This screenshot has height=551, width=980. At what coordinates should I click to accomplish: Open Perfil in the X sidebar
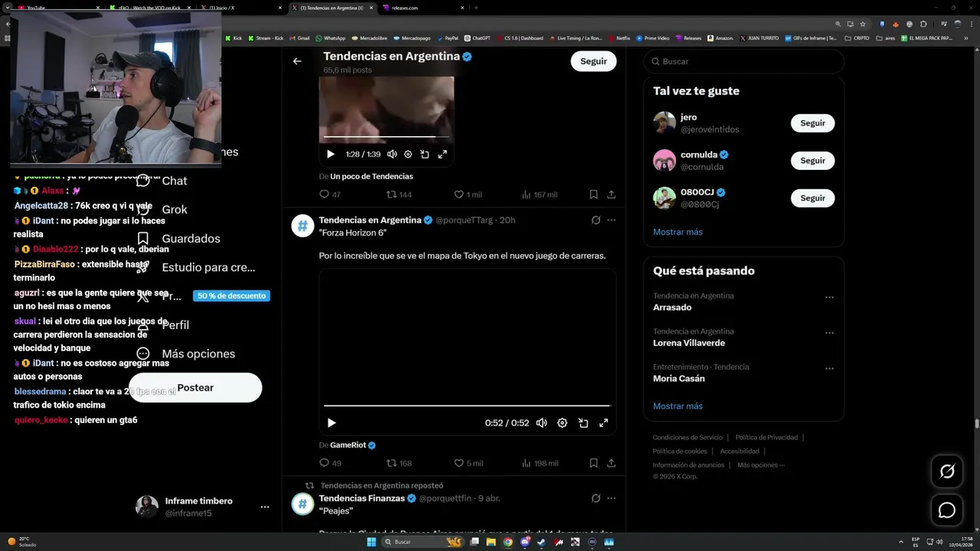click(162, 325)
